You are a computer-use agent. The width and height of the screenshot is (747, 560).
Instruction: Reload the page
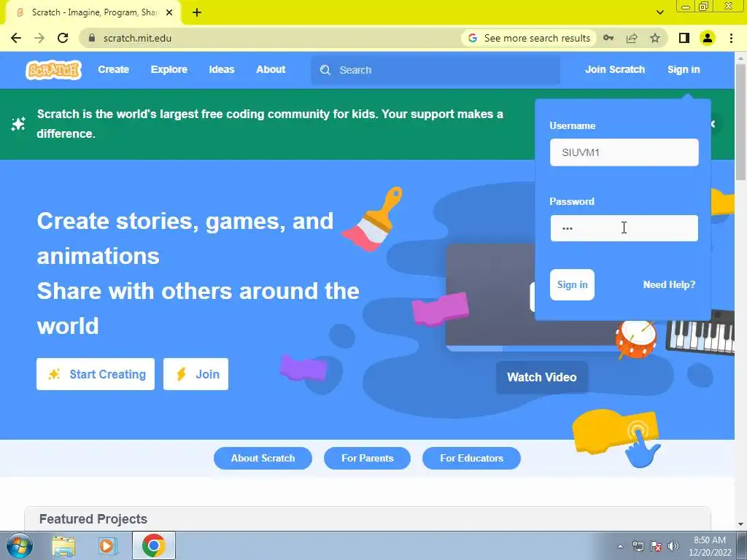(63, 38)
